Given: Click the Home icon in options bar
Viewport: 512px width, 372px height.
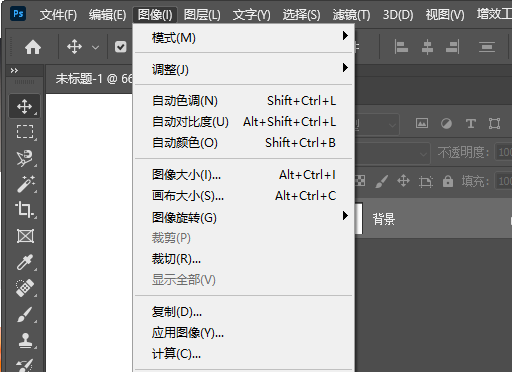Looking at the screenshot, I should [x=33, y=47].
